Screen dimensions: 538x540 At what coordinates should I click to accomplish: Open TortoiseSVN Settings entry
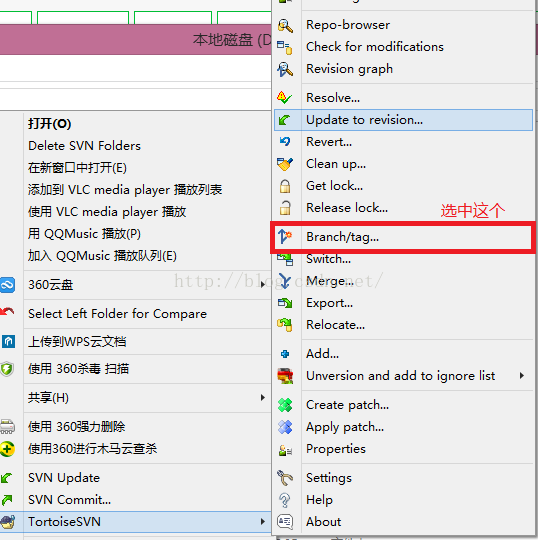click(329, 478)
